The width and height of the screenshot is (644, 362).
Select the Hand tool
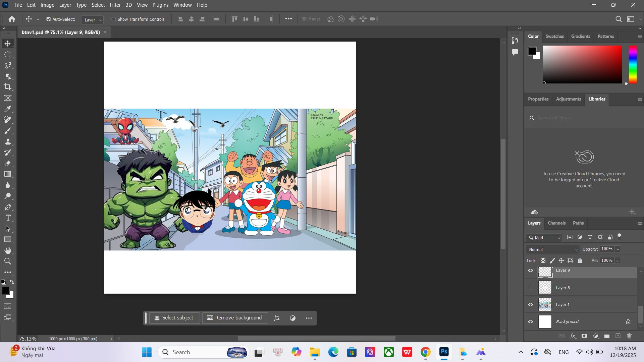pos(8,250)
